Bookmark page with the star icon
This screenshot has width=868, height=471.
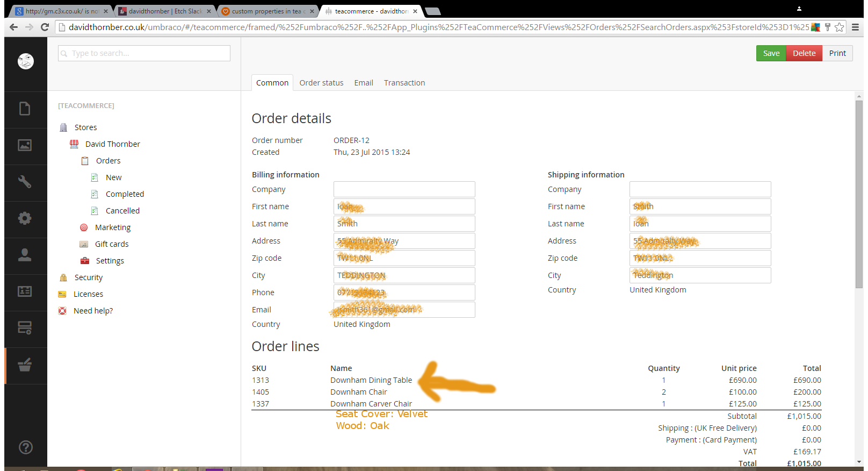coord(840,27)
